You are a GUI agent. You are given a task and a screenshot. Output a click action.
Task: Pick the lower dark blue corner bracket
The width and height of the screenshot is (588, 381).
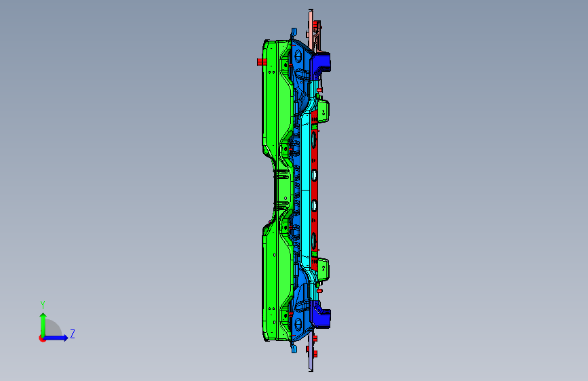(321, 315)
